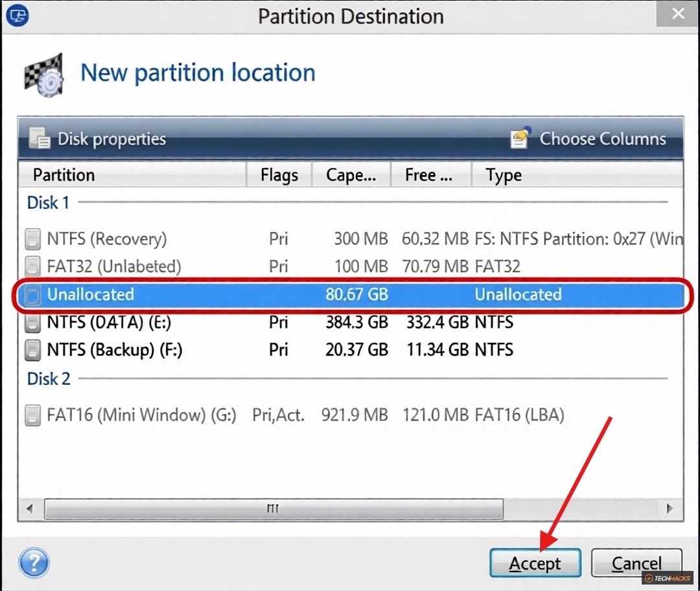Click the Help question mark icon
This screenshot has height=591, width=700.
(x=34, y=564)
